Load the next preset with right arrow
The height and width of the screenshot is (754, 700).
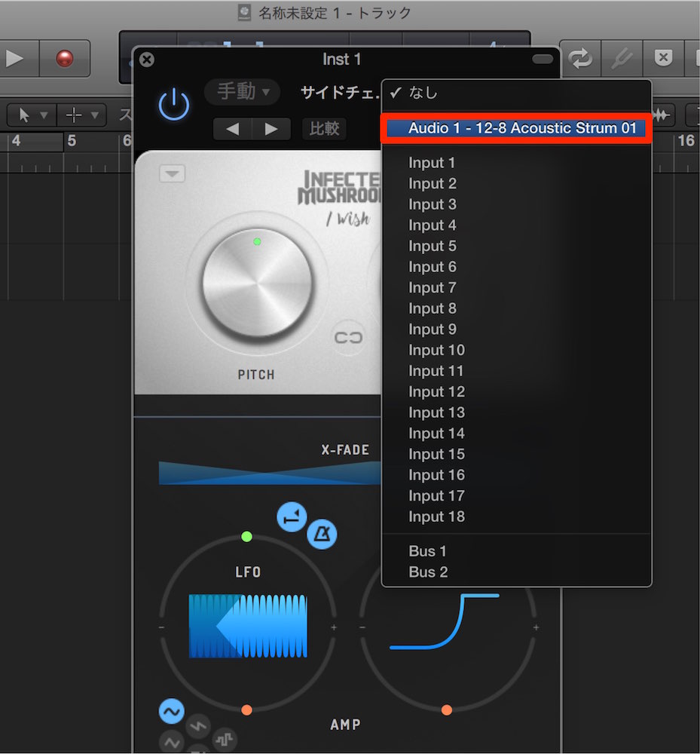(271, 128)
